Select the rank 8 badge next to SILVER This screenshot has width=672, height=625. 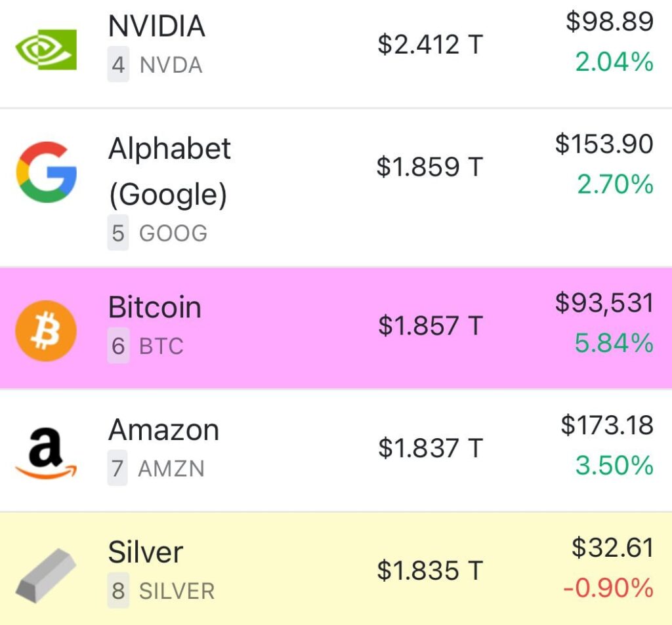(118, 591)
